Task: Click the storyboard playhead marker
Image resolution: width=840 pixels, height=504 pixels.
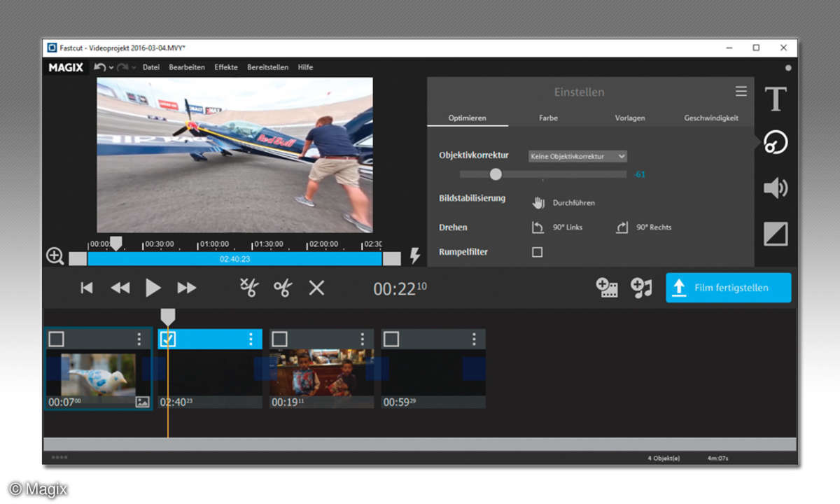Action: click(x=168, y=317)
